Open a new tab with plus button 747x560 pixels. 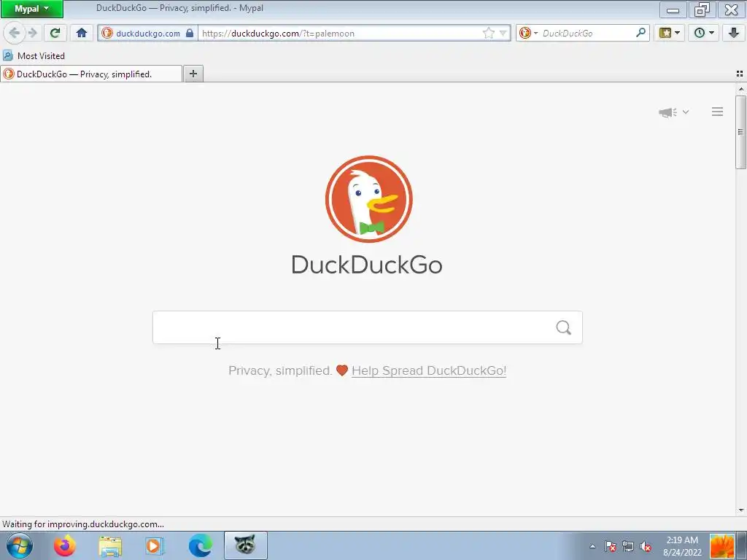(193, 74)
